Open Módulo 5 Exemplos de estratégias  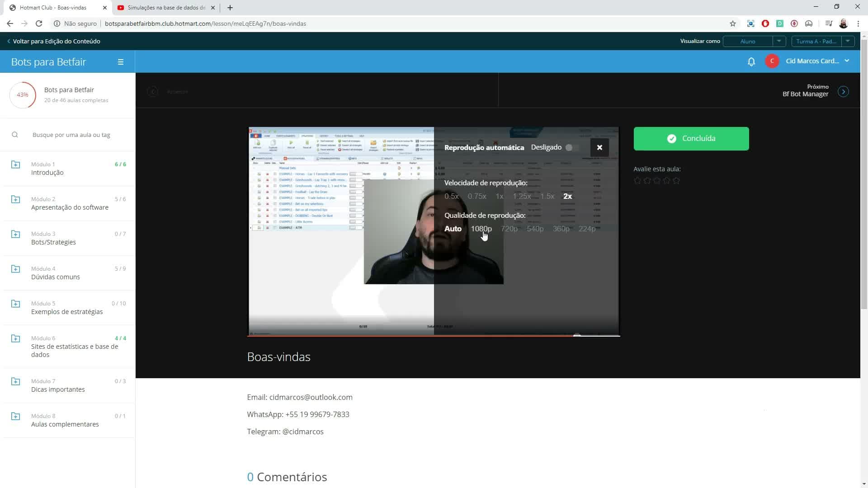pyautogui.click(x=68, y=308)
